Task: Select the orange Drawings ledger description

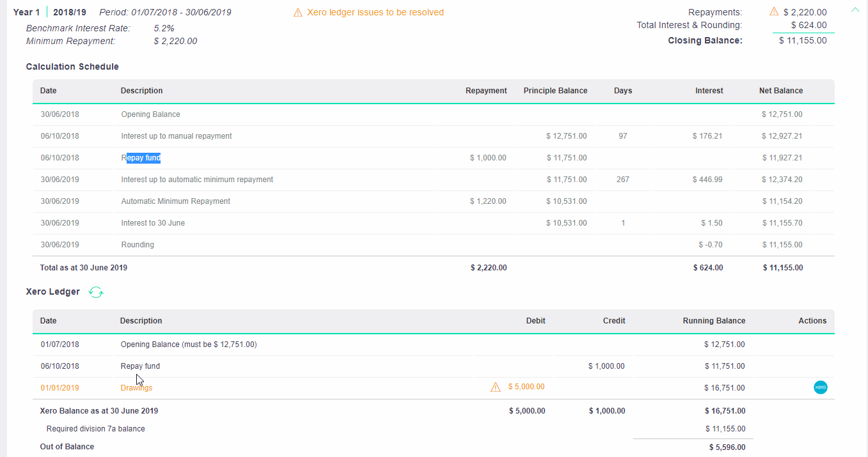Action: pos(136,388)
